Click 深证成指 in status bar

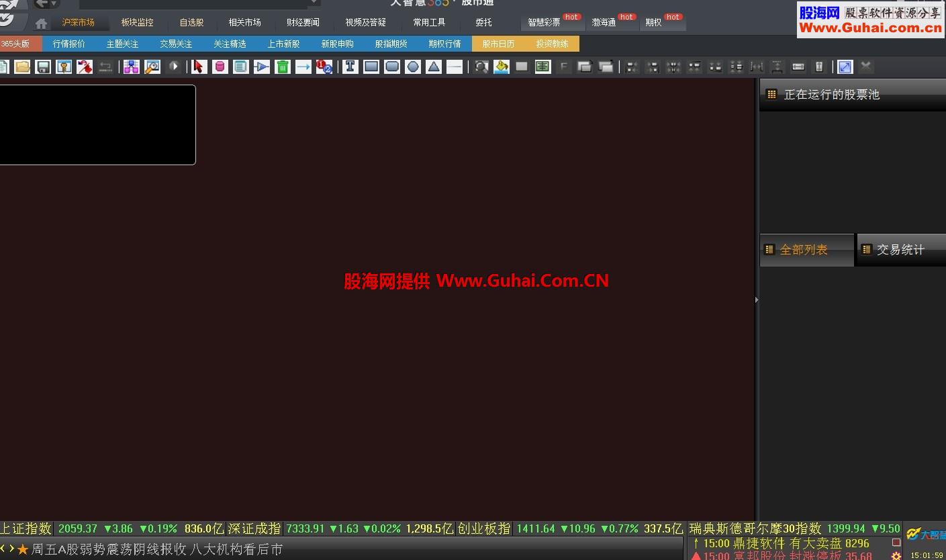tap(254, 528)
